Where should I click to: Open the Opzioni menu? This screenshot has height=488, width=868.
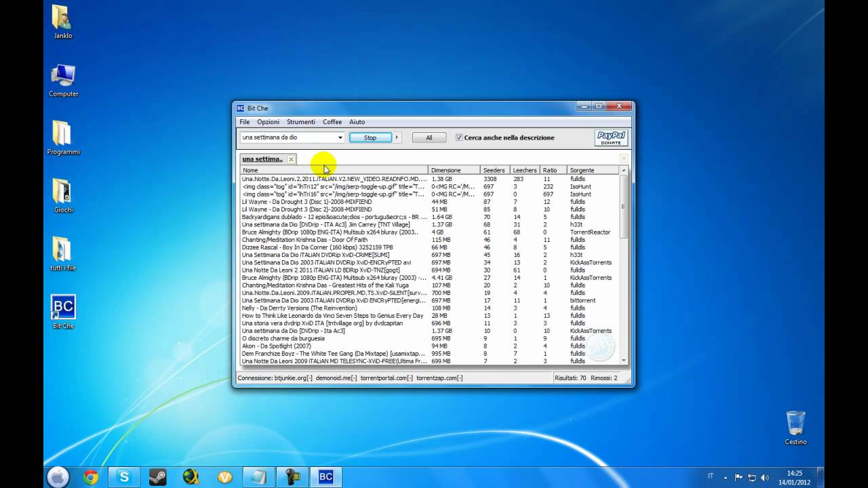point(268,122)
